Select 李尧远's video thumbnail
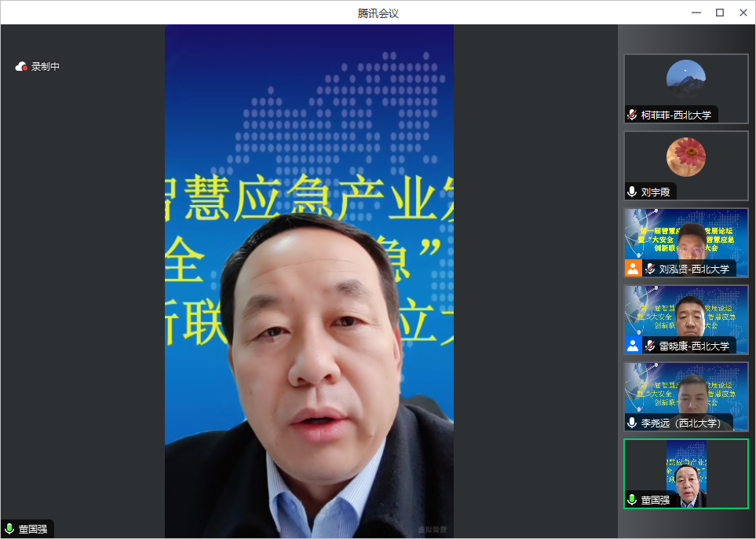 [685, 390]
